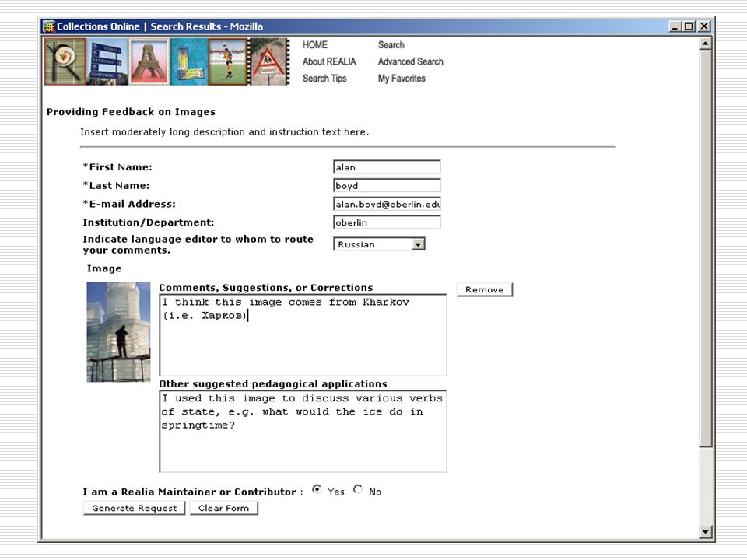Viewport: 747px width, 560px height.
Task: Click the E-mail Address field
Action: point(387,204)
